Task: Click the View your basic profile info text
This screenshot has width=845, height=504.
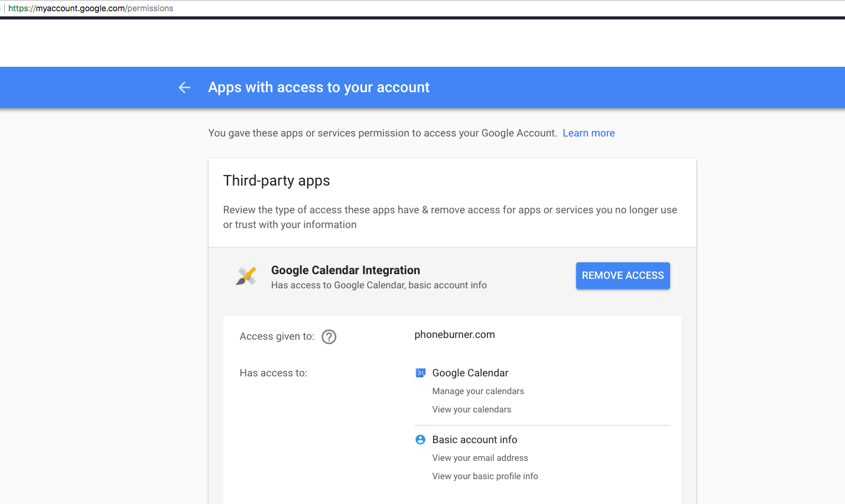Action: (x=485, y=476)
